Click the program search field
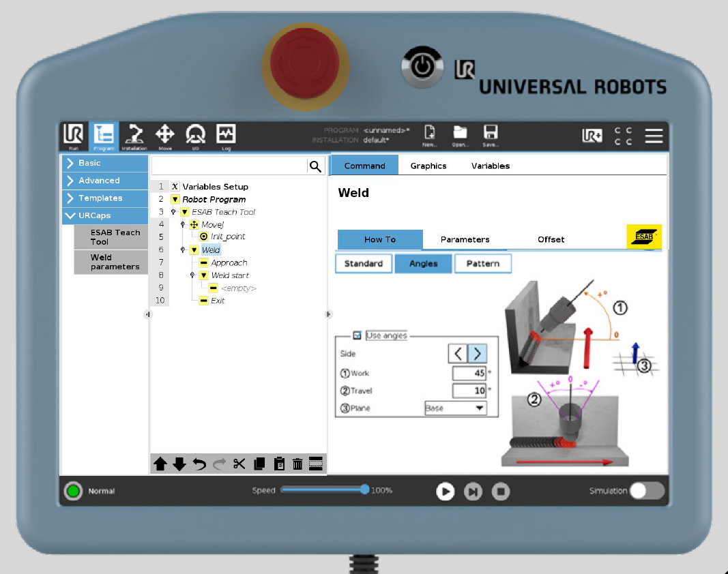Image resolution: width=728 pixels, height=574 pixels. coord(229,166)
